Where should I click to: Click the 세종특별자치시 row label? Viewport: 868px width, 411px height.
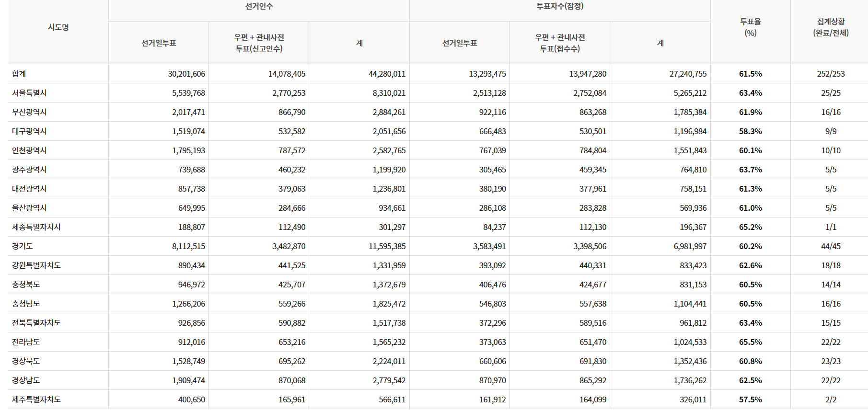(x=36, y=227)
